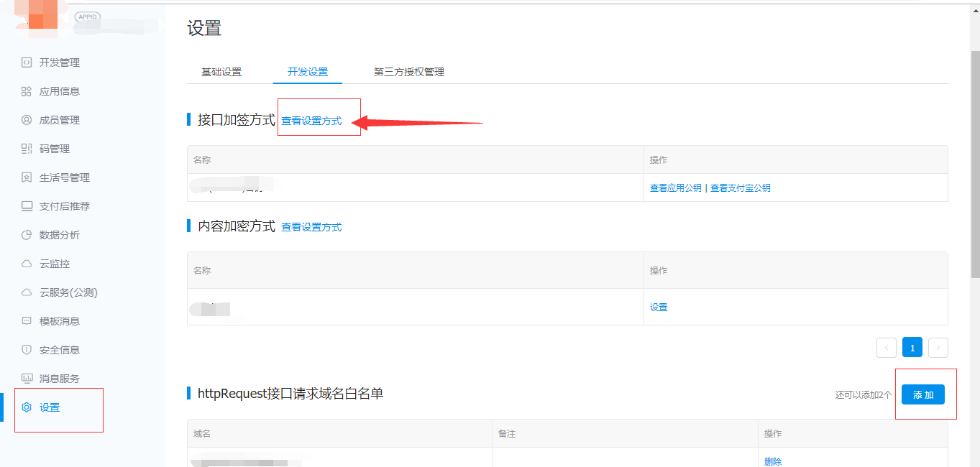Click the 生活号管理 star icon
Image resolution: width=980 pixels, height=467 pixels.
[x=27, y=177]
